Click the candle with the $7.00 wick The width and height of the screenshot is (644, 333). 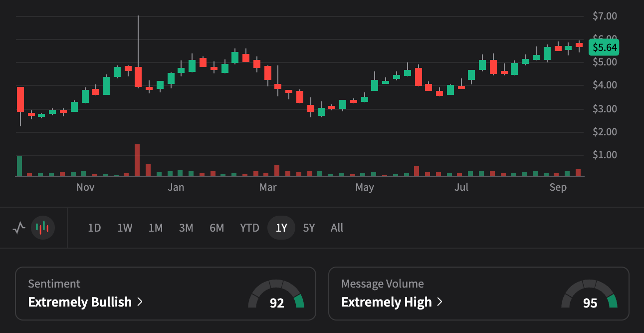click(138, 77)
